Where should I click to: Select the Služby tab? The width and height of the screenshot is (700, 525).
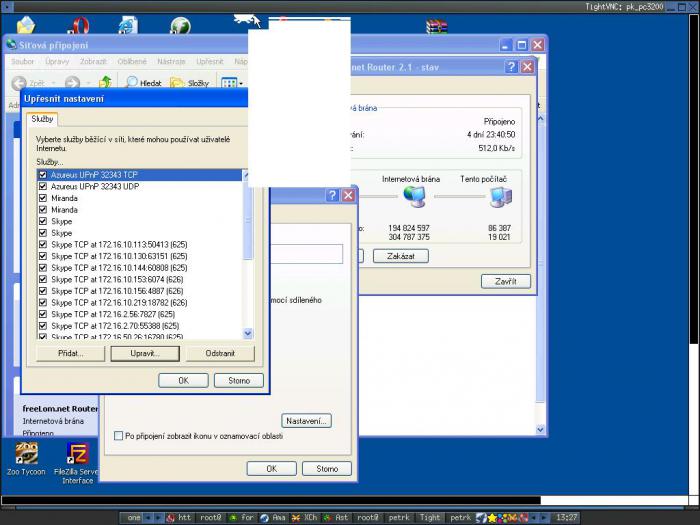[x=42, y=119]
